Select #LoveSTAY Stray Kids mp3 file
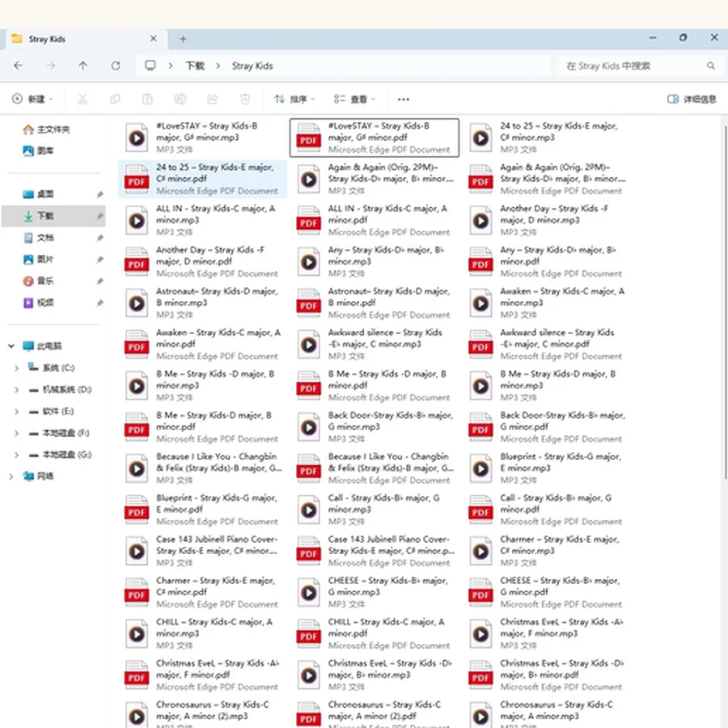Screen dimensions: 728x728 (x=202, y=138)
